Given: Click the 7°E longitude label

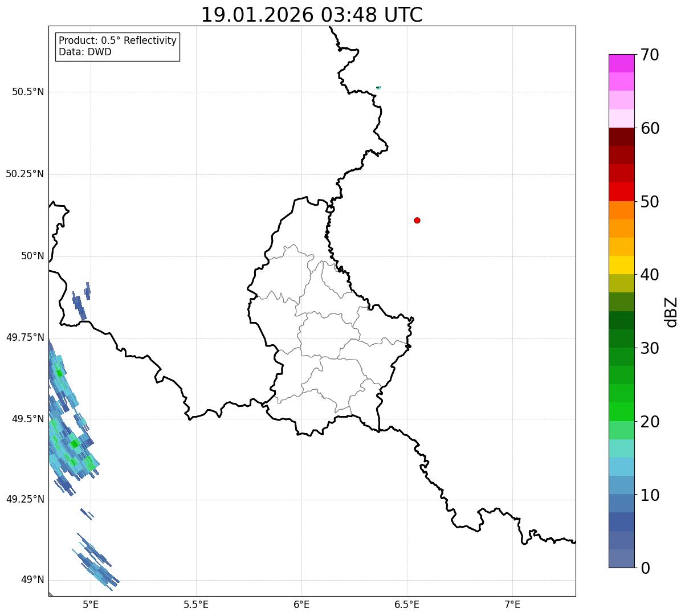Looking at the screenshot, I should 512,605.
